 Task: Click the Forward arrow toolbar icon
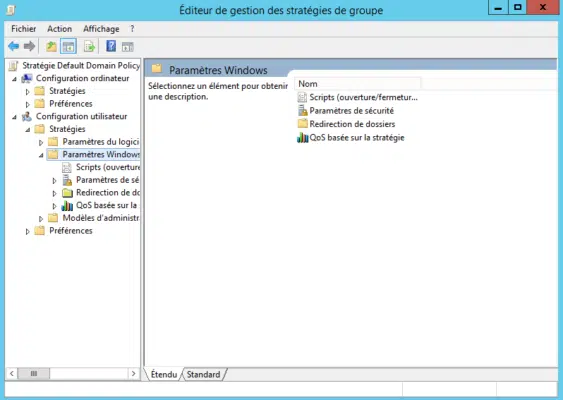29,46
